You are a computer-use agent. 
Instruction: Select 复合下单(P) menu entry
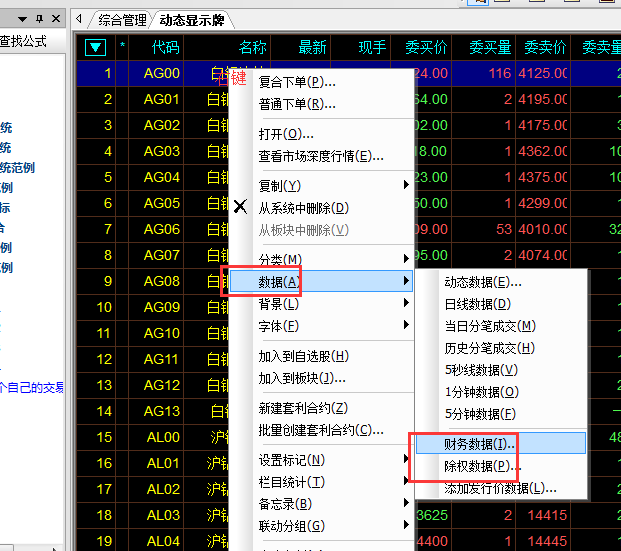click(297, 82)
